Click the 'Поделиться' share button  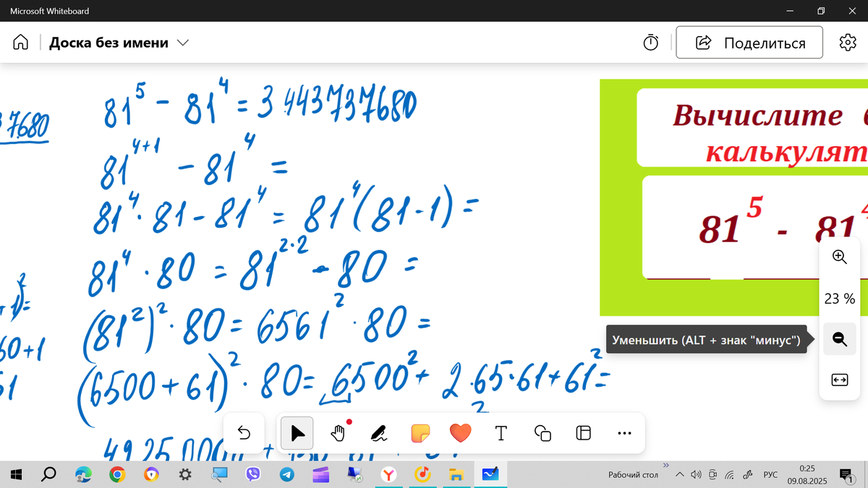749,43
